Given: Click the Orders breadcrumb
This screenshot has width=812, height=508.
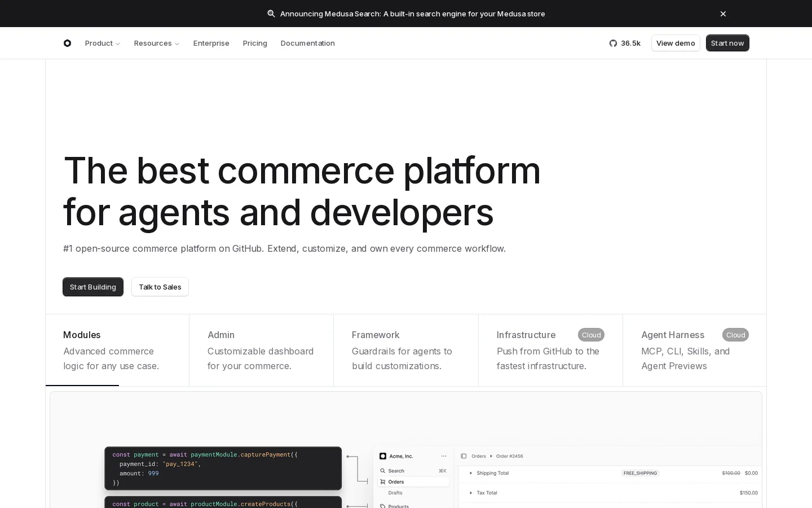Looking at the screenshot, I should 479,456.
